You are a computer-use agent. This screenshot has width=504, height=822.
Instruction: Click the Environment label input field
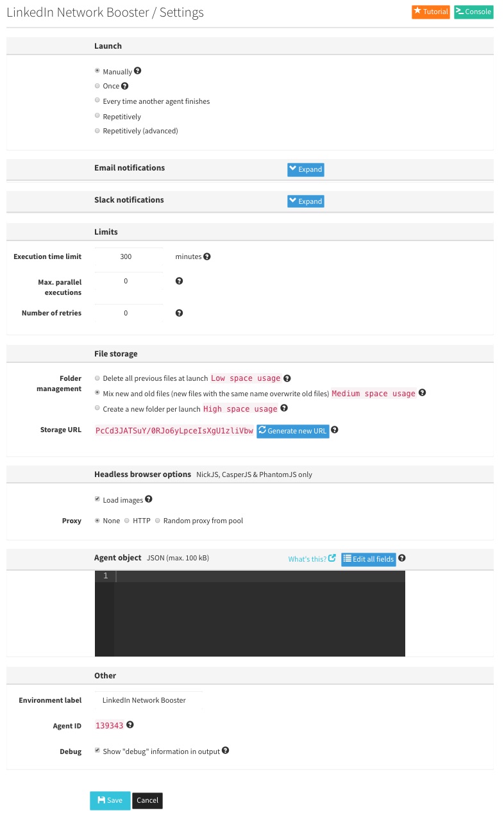(147, 700)
